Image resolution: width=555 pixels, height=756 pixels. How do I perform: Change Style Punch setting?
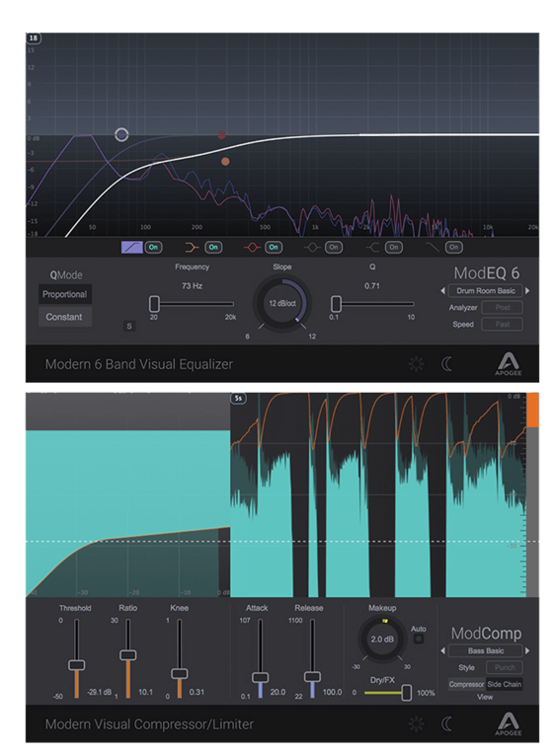click(505, 668)
